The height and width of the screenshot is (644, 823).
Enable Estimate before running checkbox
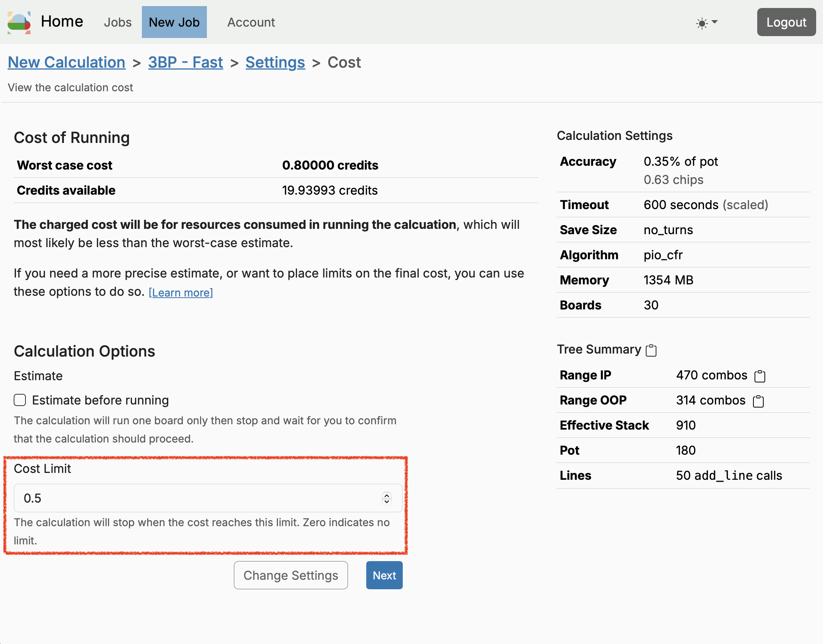click(20, 400)
